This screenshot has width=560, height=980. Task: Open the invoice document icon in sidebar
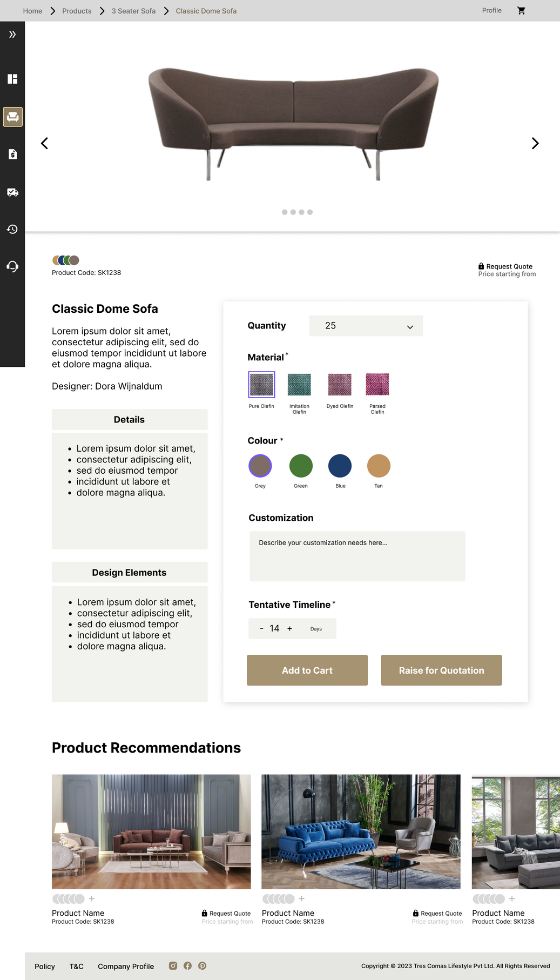click(12, 155)
